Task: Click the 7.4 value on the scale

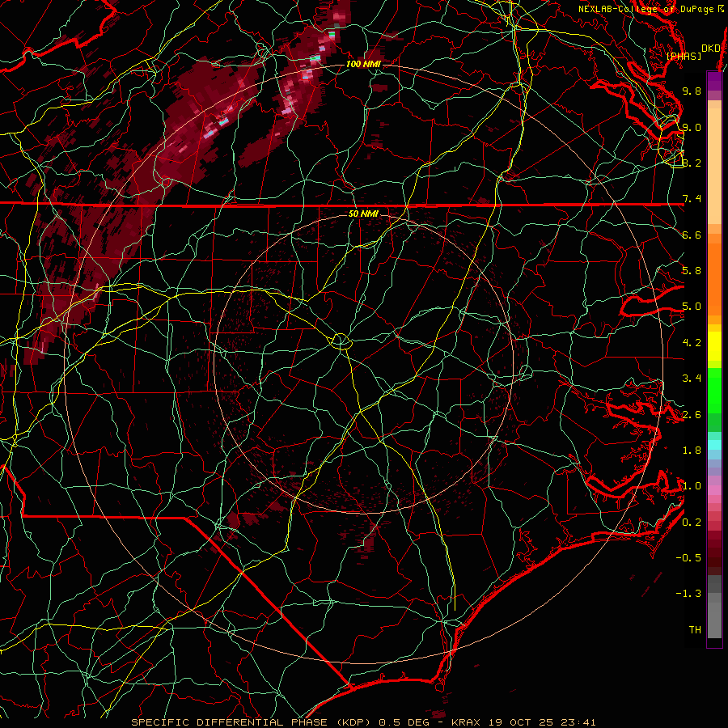Action: (x=692, y=199)
